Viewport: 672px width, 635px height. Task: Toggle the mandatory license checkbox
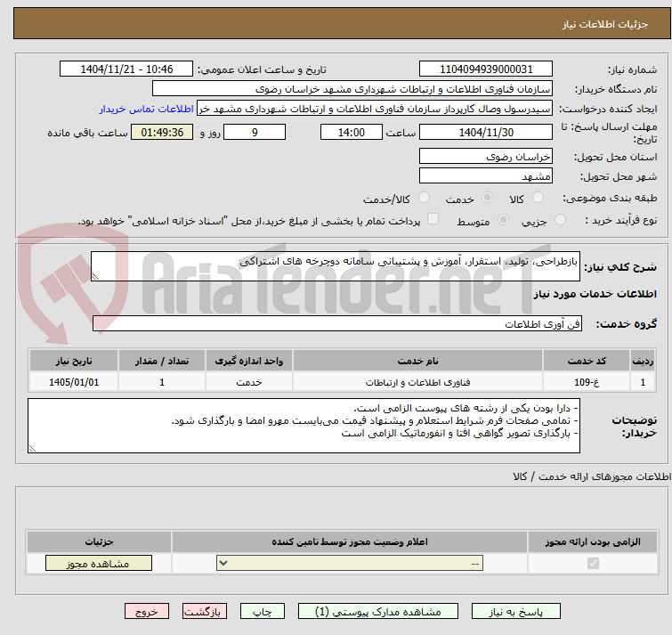(593, 563)
